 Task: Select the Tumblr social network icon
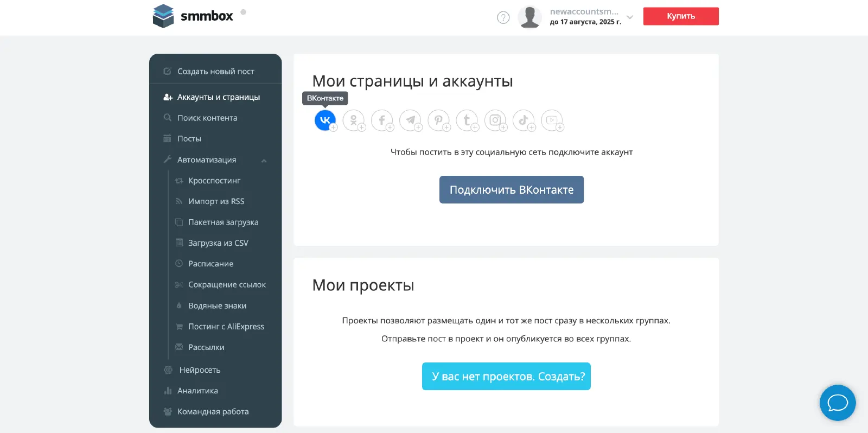[x=467, y=120]
